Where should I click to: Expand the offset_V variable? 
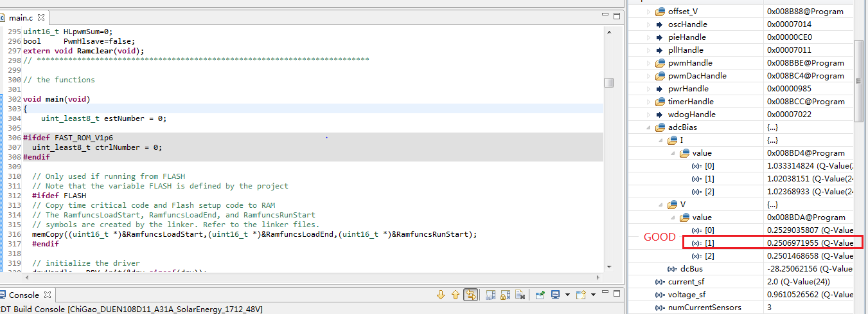[648, 12]
